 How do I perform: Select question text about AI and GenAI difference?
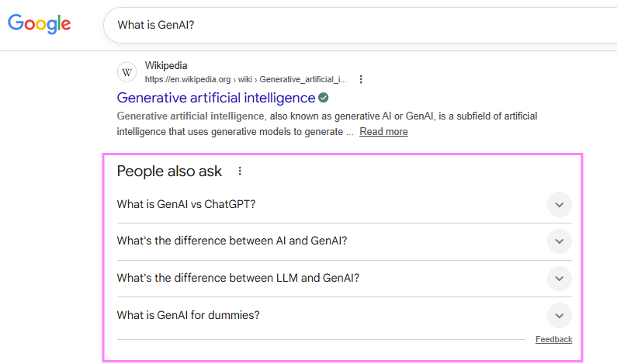click(x=231, y=241)
